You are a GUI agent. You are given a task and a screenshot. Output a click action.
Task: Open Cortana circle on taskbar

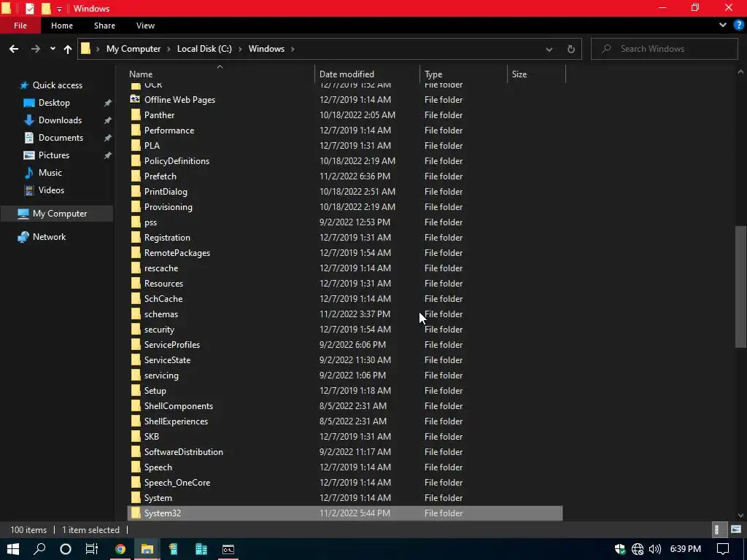[x=65, y=549]
